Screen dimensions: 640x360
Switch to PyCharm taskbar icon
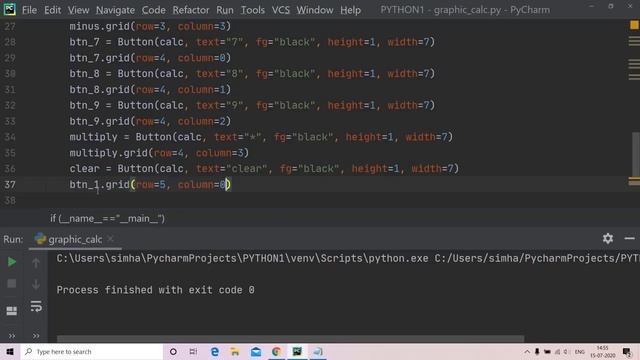(x=297, y=351)
